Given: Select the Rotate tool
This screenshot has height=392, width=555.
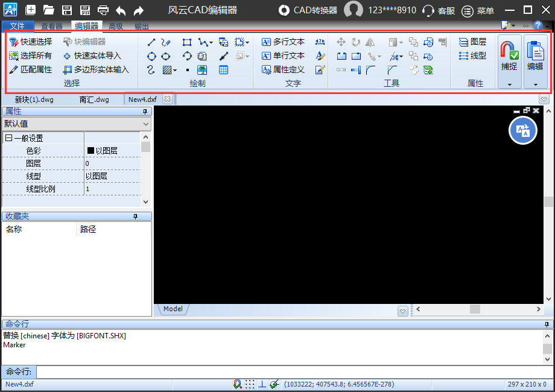Looking at the screenshot, I should tap(356, 42).
